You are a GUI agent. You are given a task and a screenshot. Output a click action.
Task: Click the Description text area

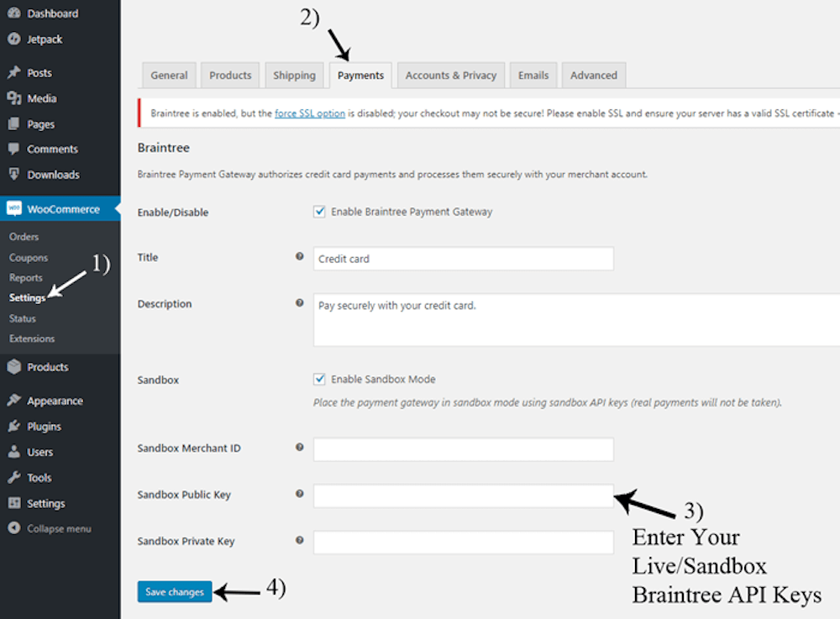pos(576,320)
